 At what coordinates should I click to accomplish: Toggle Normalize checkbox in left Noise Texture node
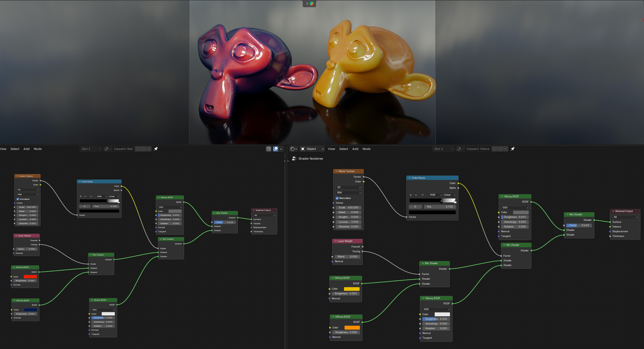tap(18, 199)
